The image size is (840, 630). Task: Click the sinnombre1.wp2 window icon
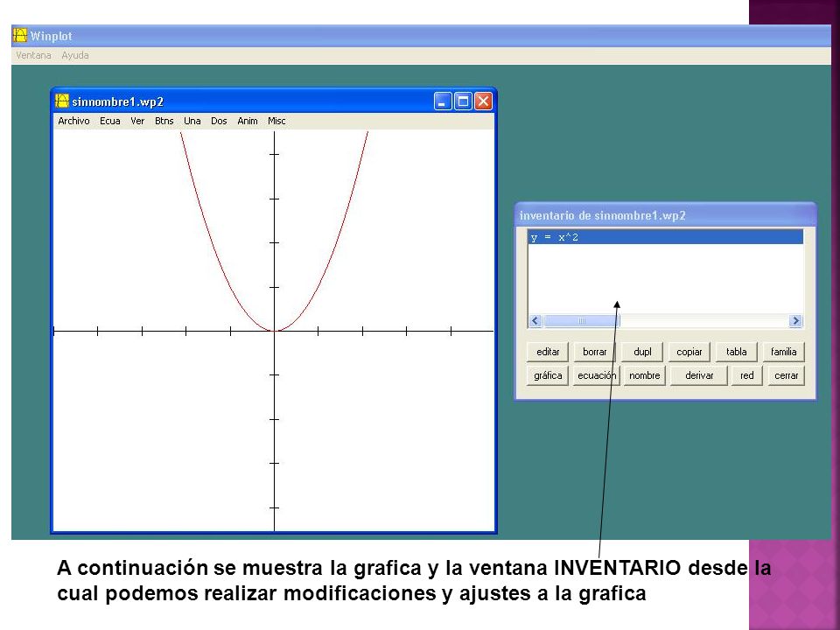click(x=62, y=101)
